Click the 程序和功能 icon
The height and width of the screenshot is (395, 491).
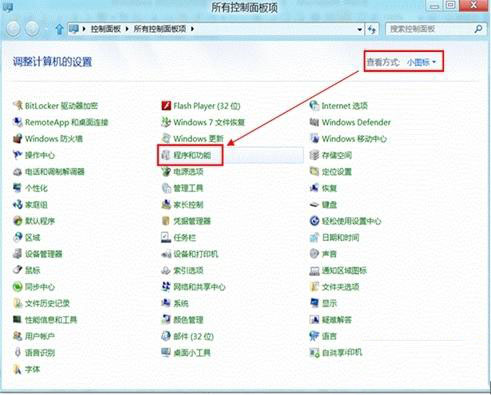point(166,155)
